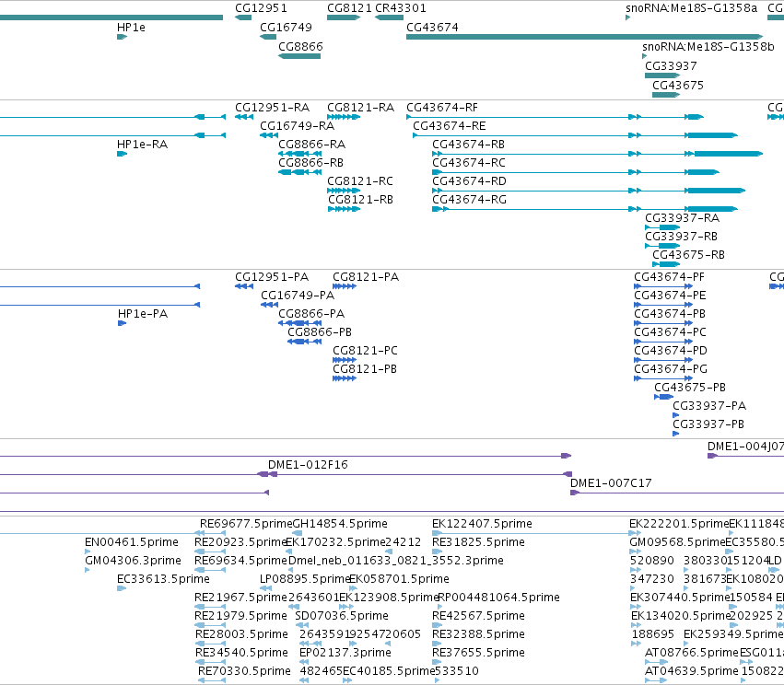This screenshot has width=784, height=685.
Task: Click the CG33937 gene label
Action: coord(671,66)
